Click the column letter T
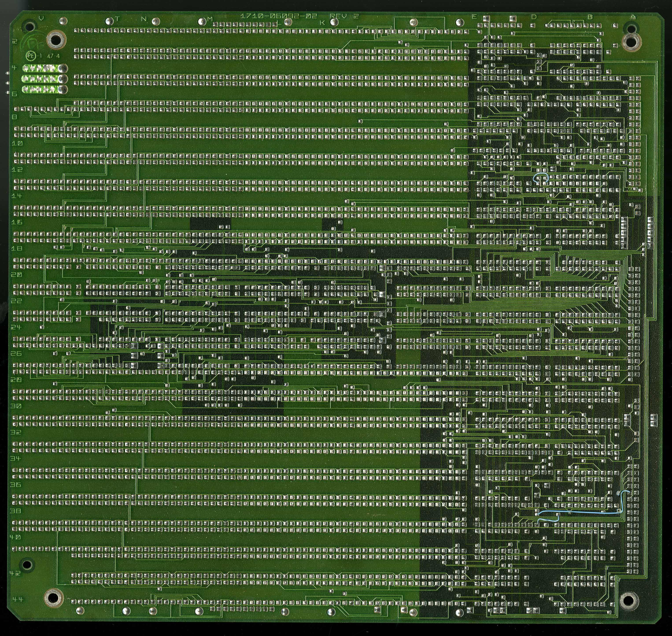 117,19
